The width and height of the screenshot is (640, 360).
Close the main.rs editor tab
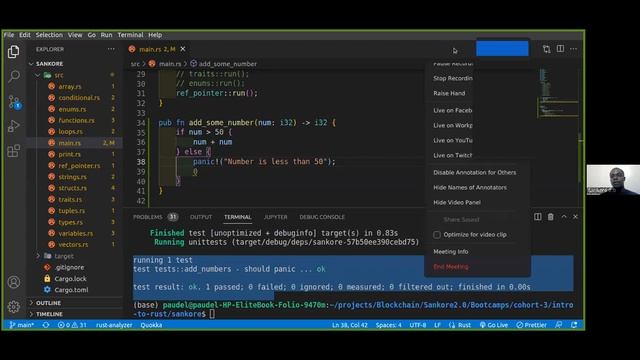(x=183, y=49)
